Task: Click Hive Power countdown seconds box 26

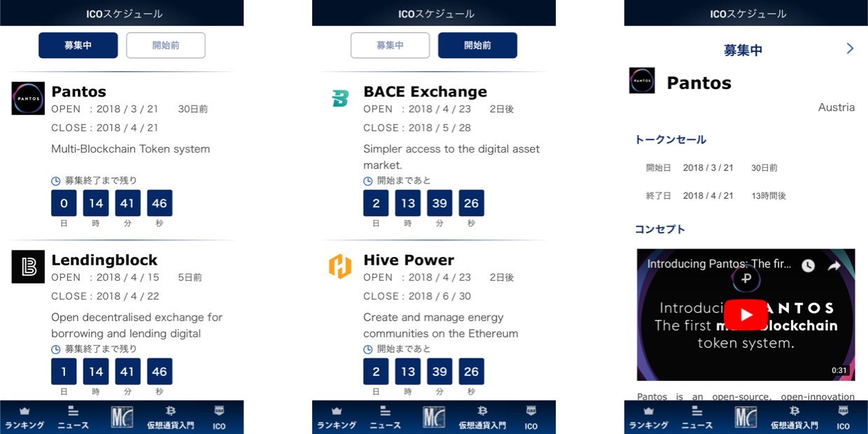Action: click(x=471, y=371)
